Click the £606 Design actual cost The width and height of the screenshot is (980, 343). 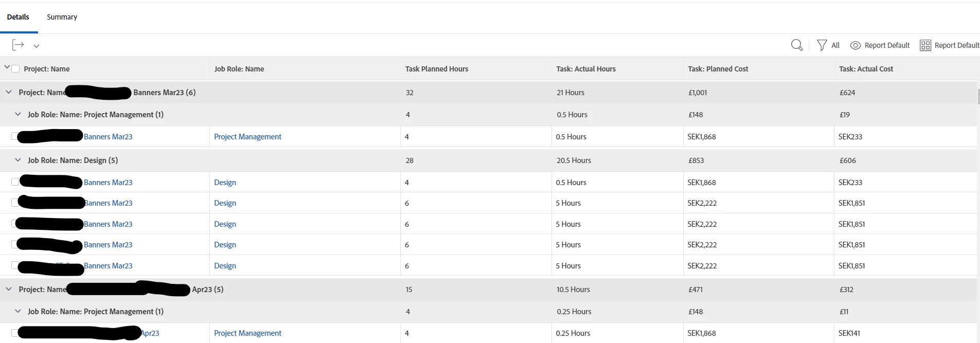(848, 160)
